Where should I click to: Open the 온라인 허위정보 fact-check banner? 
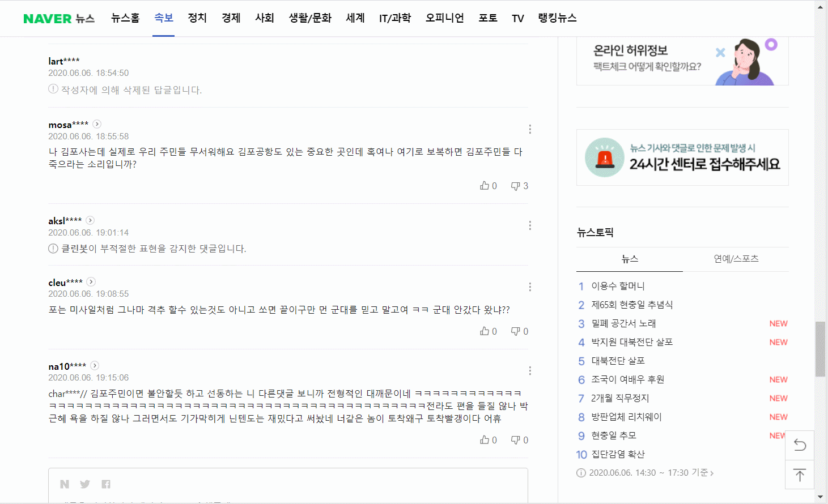[x=682, y=61]
